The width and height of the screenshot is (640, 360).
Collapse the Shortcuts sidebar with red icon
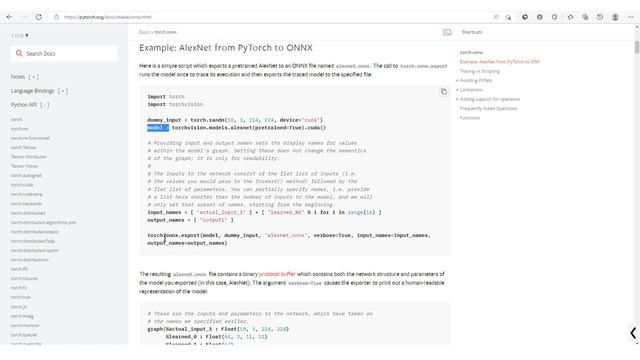447,32
